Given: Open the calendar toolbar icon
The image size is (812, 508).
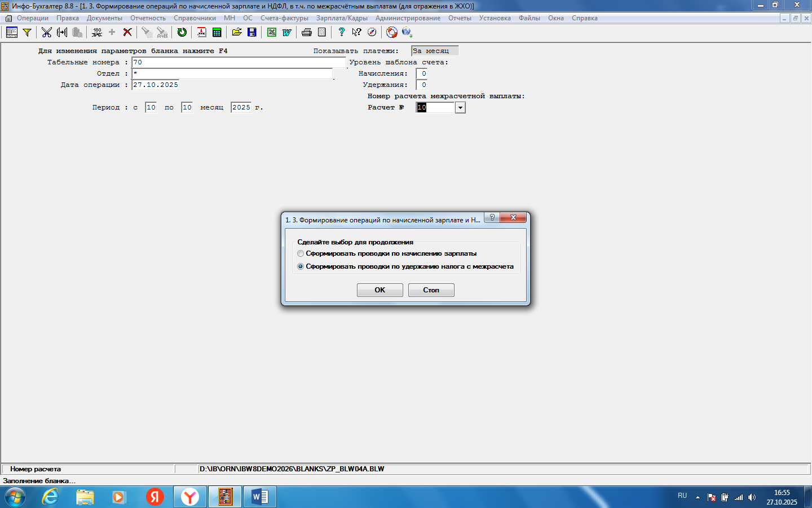Looking at the screenshot, I should coord(201,32).
